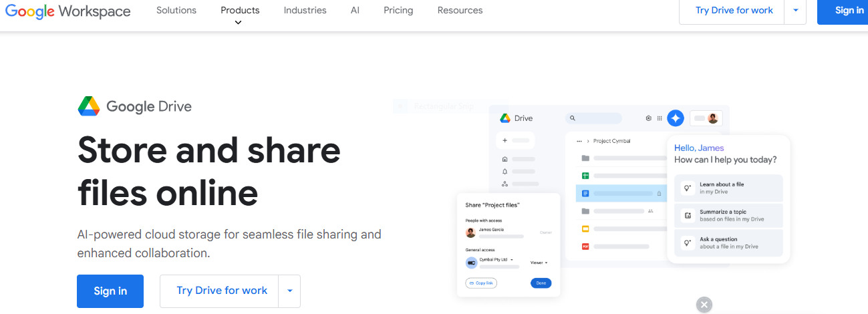This screenshot has height=314, width=868.
Task: Go to the Pricing page
Action: (398, 10)
